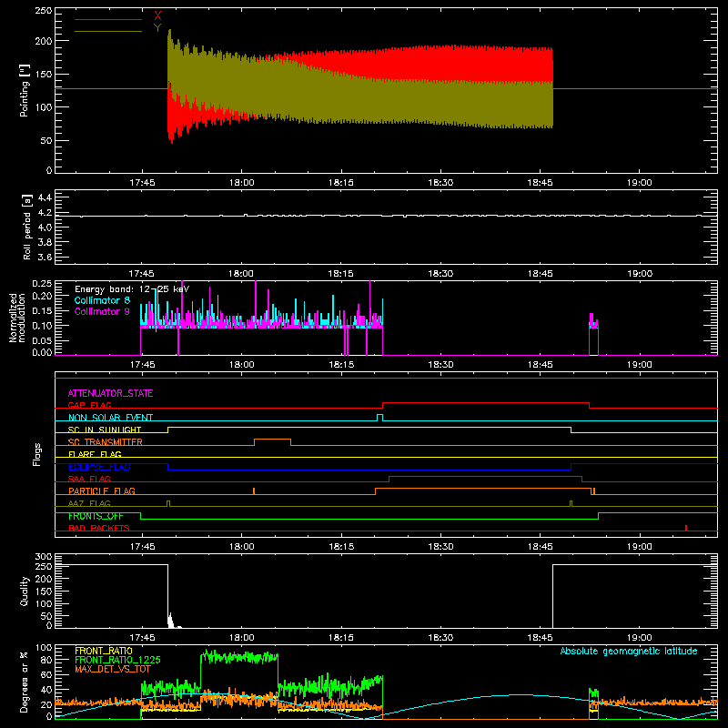The width and height of the screenshot is (728, 728).
Task: Click the BAD_PACKETS spike near 19:07
Action: pyautogui.click(x=686, y=528)
